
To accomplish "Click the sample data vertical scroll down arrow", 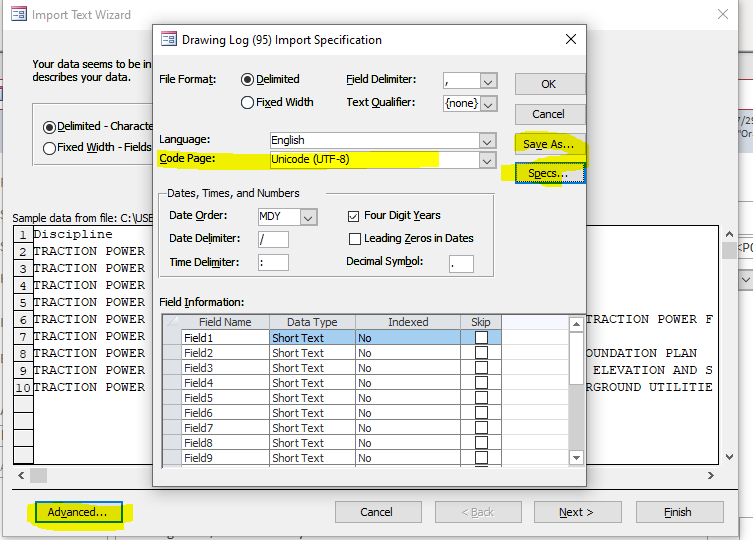I will 729,457.
